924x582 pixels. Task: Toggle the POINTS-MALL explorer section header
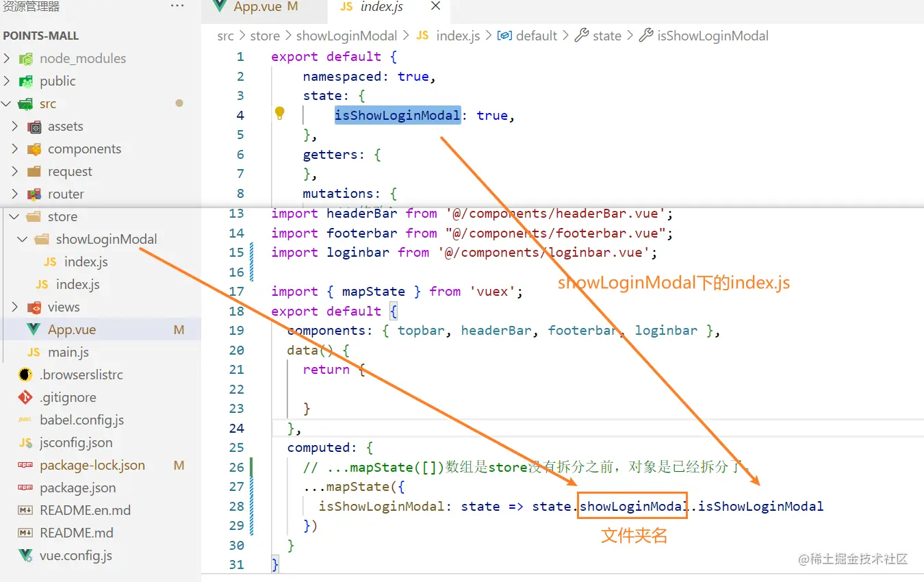pos(41,36)
